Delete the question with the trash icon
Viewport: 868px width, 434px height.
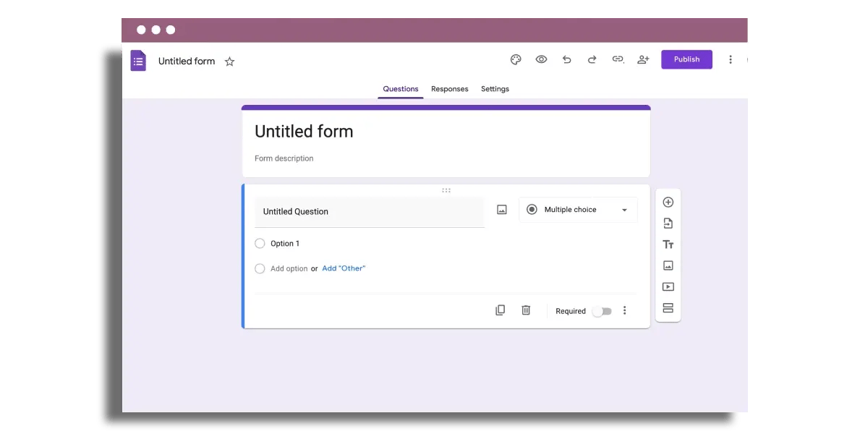526,310
